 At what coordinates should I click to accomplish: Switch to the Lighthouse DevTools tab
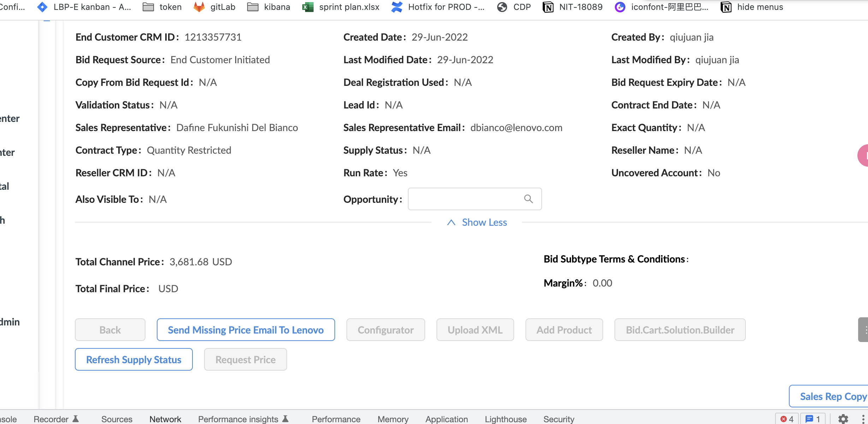[506, 419]
